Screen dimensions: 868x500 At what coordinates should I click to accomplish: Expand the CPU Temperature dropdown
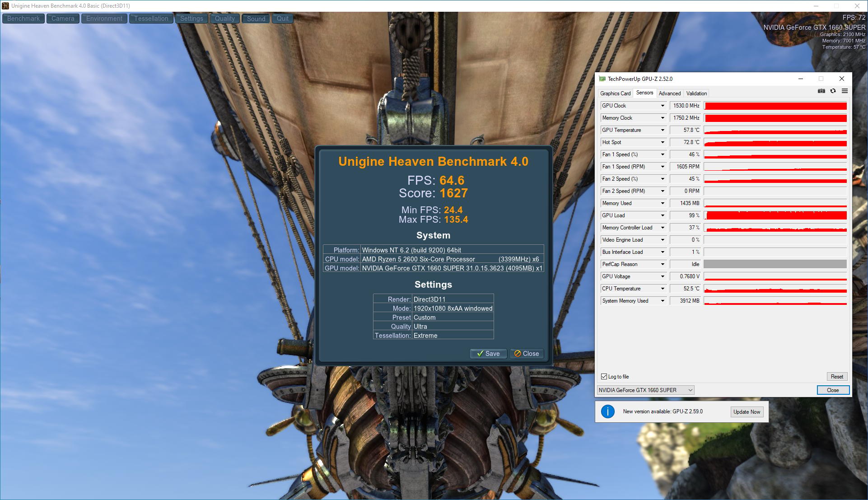pyautogui.click(x=663, y=289)
